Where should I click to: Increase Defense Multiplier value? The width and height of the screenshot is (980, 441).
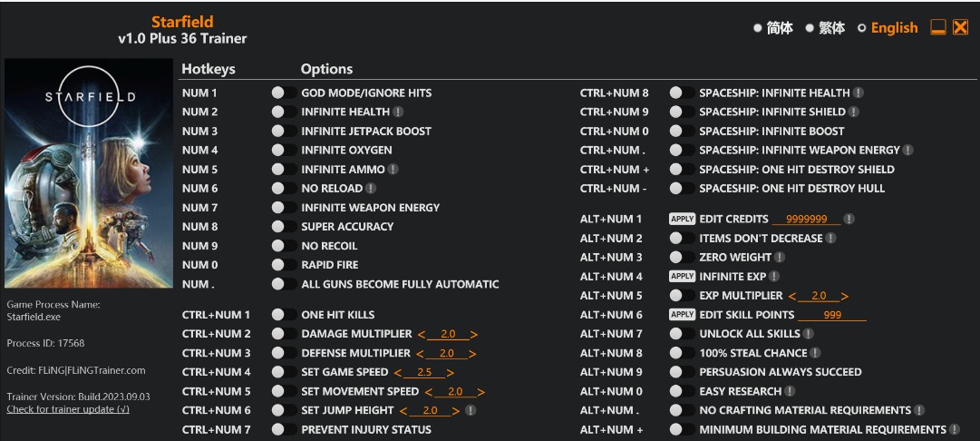point(473,353)
